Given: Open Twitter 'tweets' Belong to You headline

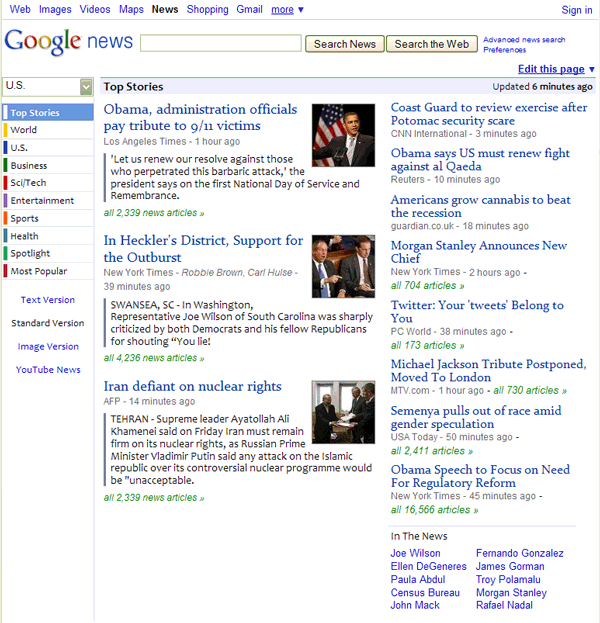Looking at the screenshot, I should (477, 312).
